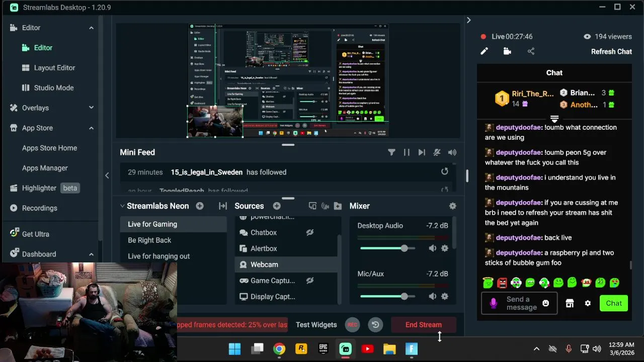The height and width of the screenshot is (362, 644).
Task: Open YouTube from the Windows taskbar
Action: [x=367, y=349]
